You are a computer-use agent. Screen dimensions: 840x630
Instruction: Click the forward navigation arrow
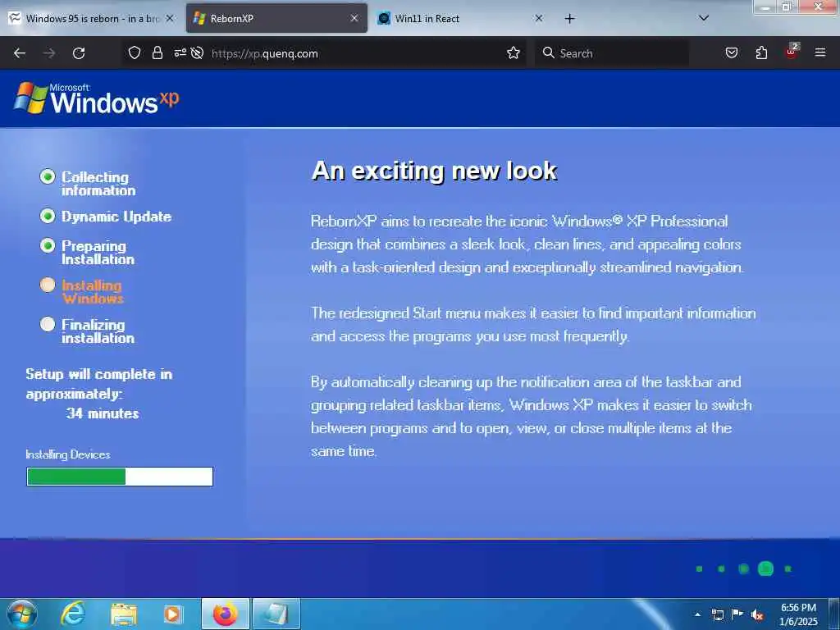click(49, 53)
